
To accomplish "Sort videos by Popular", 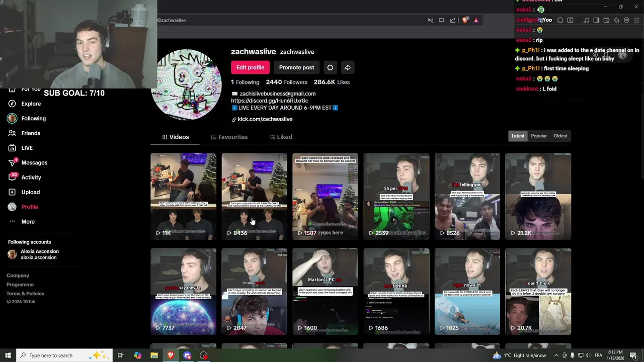I will (538, 136).
